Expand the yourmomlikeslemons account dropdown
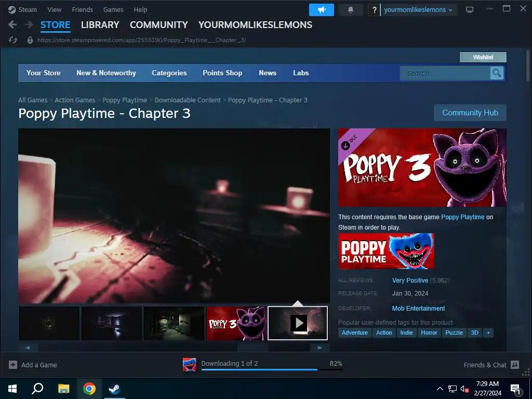Screen dimensions: 532x399 tap(418, 10)
